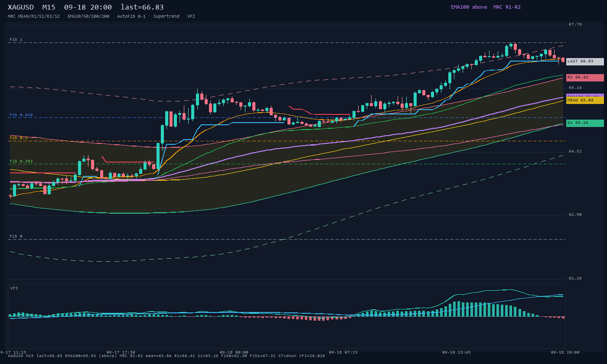Click the Fib 0.382 level label
Image resolution: width=607 pixels, height=364 pixels.
point(21,161)
